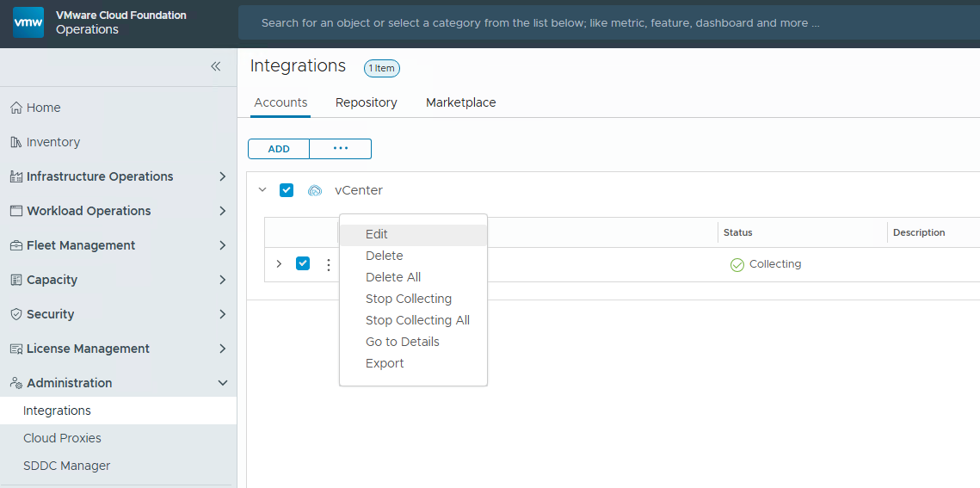This screenshot has height=488, width=980.
Task: Expand the Fleet Management section
Action: click(x=222, y=245)
